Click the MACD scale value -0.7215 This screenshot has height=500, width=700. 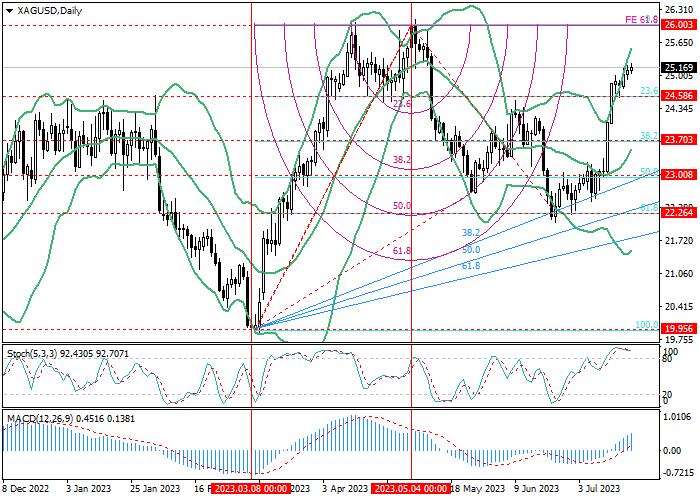pos(679,472)
